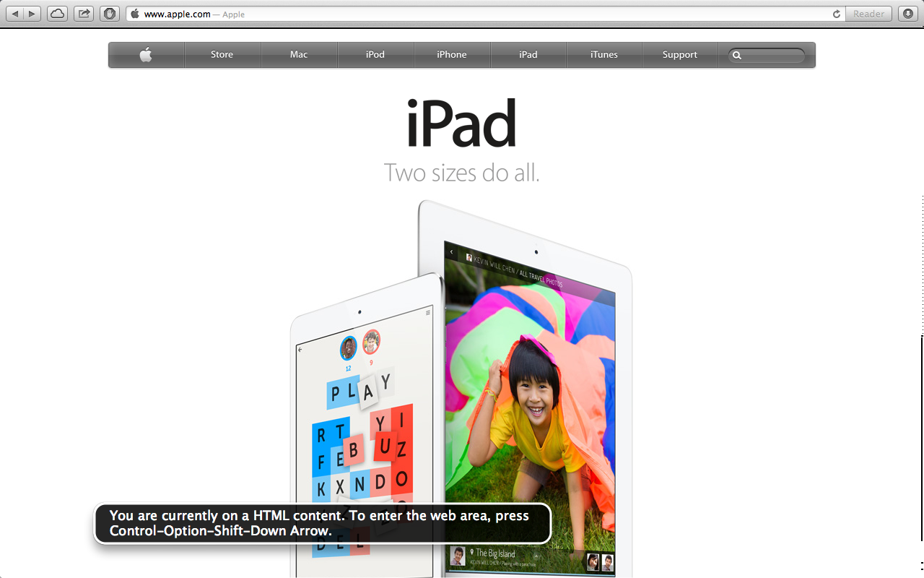Click the Share icon in Safari toolbar
Viewport: 924px width, 578px height.
click(x=84, y=14)
